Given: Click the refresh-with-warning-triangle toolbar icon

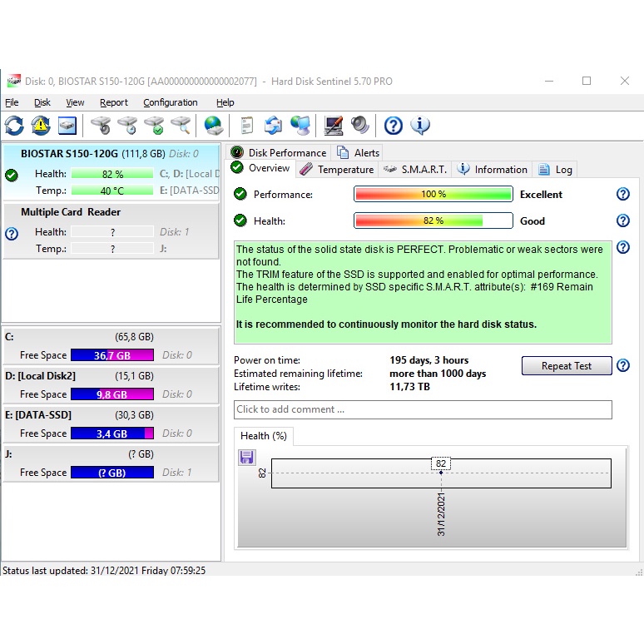Looking at the screenshot, I should point(41,126).
